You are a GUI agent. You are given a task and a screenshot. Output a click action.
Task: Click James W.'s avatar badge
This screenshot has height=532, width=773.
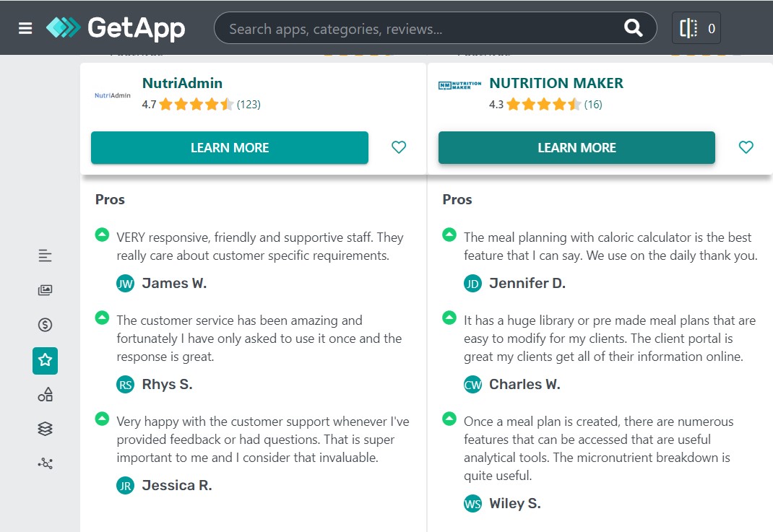point(125,283)
